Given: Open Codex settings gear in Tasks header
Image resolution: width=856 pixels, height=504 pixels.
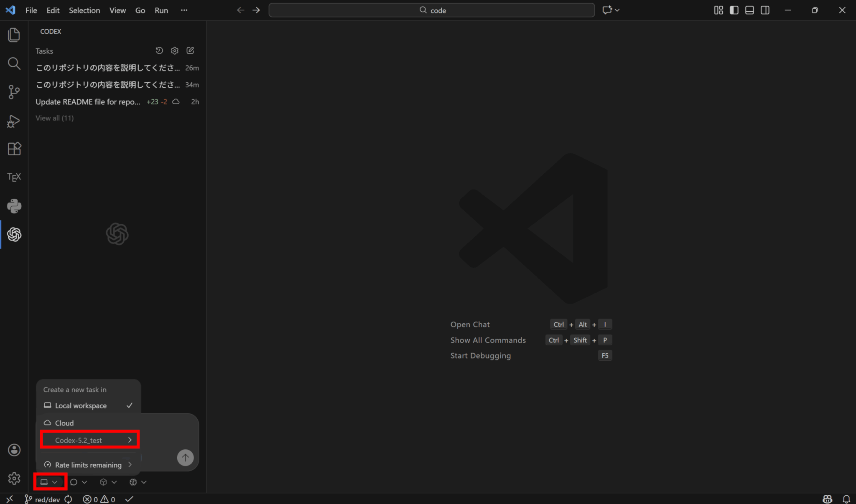Looking at the screenshot, I should pyautogui.click(x=175, y=51).
